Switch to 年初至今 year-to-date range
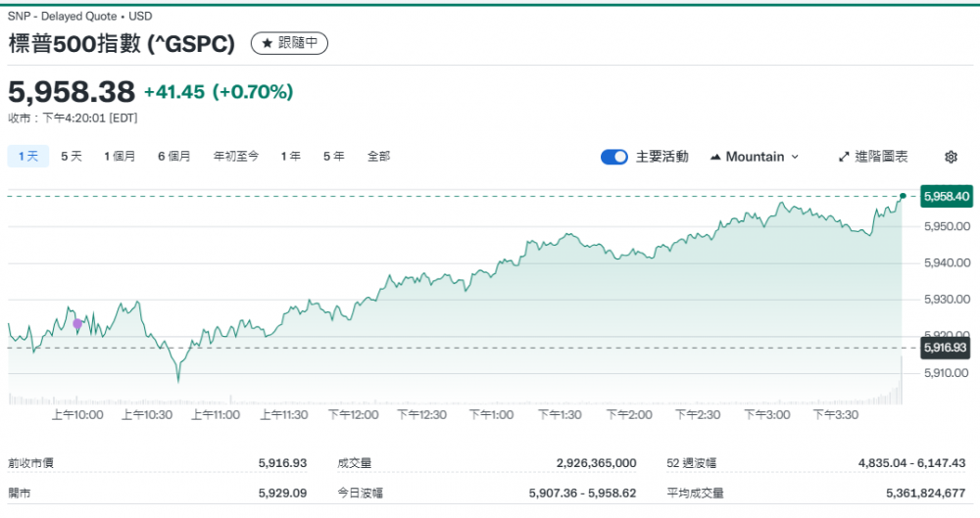Viewport: 980px width, 518px height. tap(236, 156)
